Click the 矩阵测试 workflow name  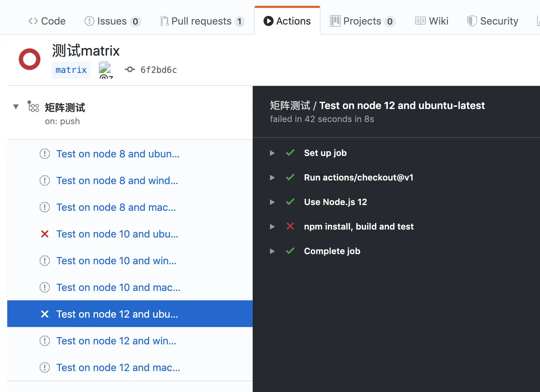(65, 108)
